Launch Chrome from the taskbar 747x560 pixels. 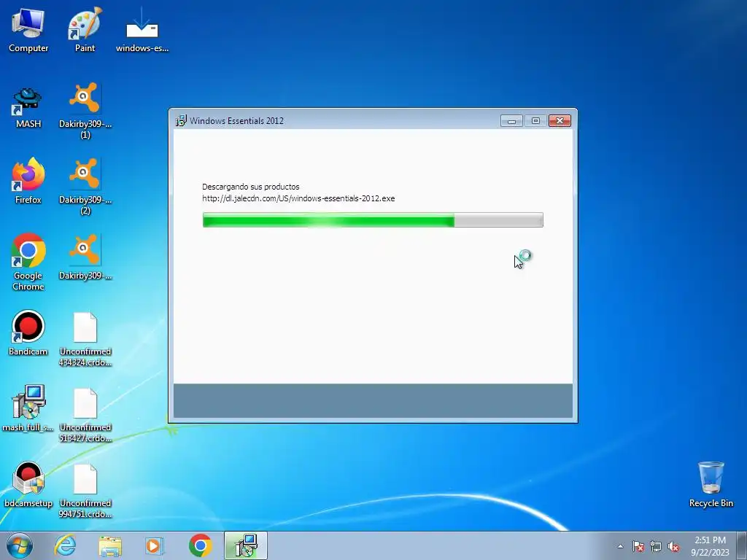click(x=200, y=545)
